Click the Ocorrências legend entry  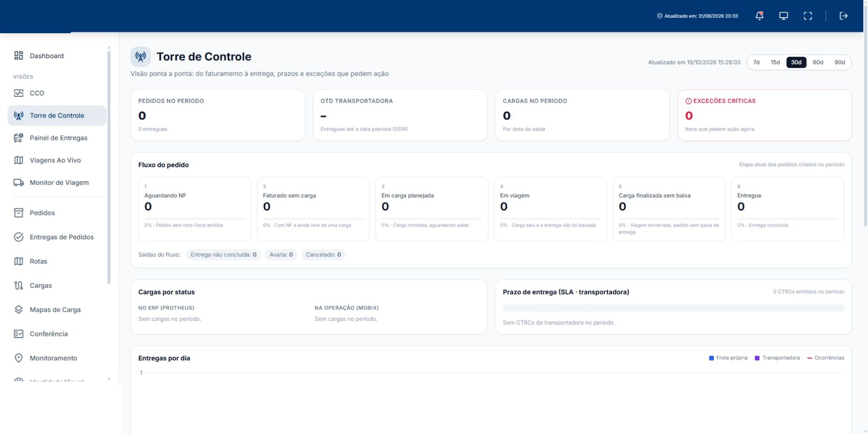click(825, 358)
